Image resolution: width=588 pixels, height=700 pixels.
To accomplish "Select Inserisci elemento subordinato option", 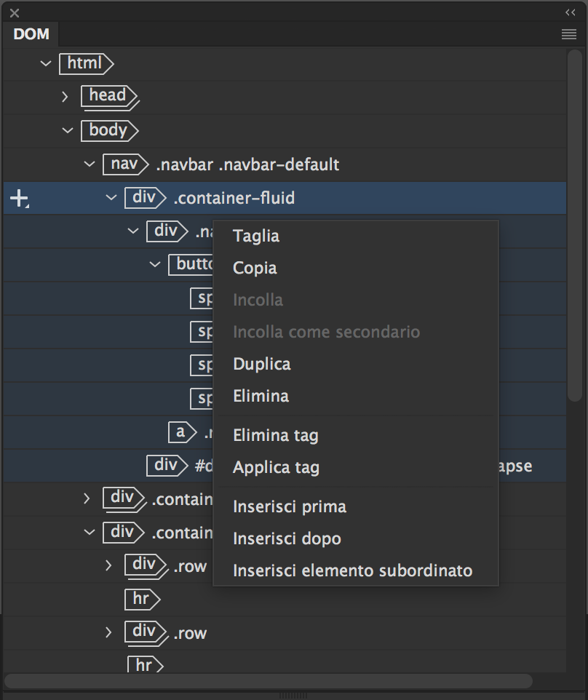I will [353, 570].
